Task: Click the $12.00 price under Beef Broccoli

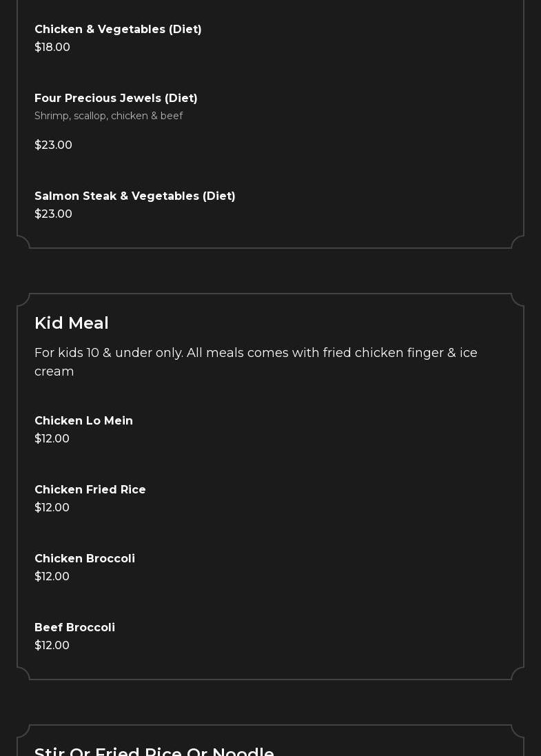Action: click(52, 646)
